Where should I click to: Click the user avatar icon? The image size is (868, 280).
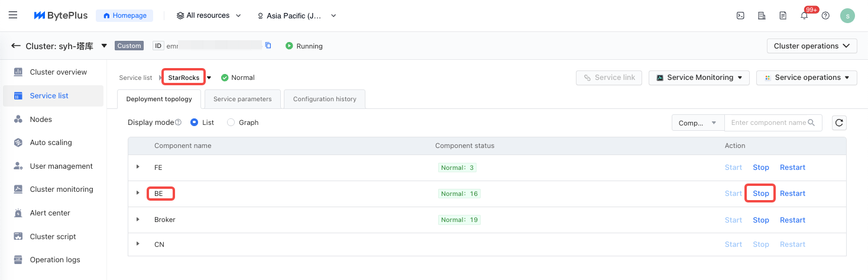[x=847, y=16]
